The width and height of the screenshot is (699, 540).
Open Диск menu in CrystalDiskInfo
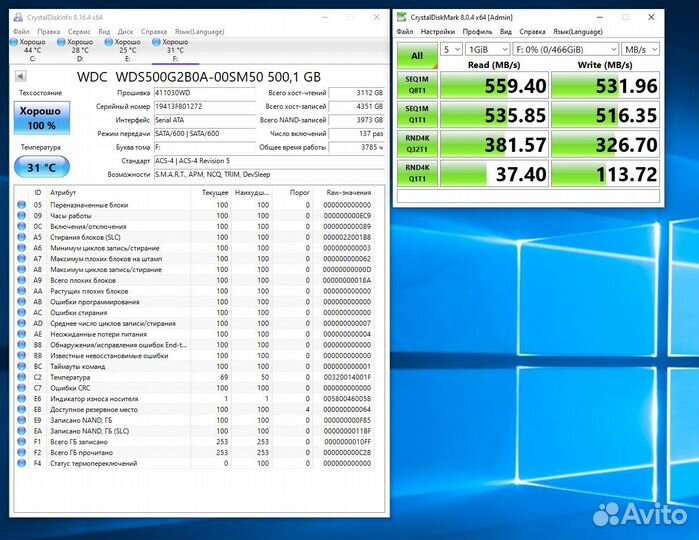click(125, 32)
